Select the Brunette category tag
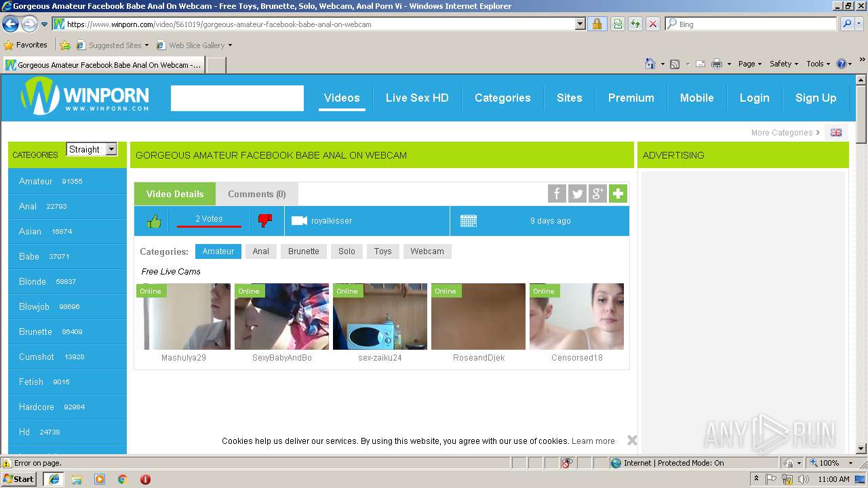The width and height of the screenshot is (868, 488). tap(304, 251)
